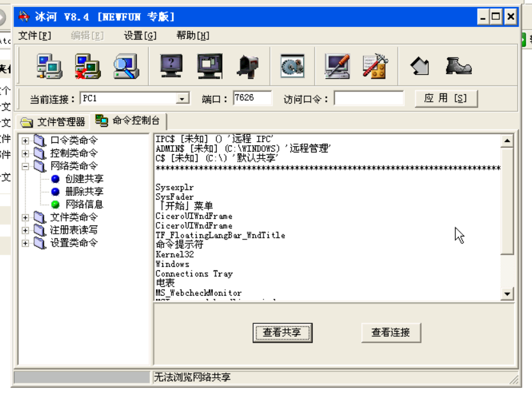532x395 pixels.
Task: Click the output pane vertical scrollbar thumb
Action: point(507,200)
